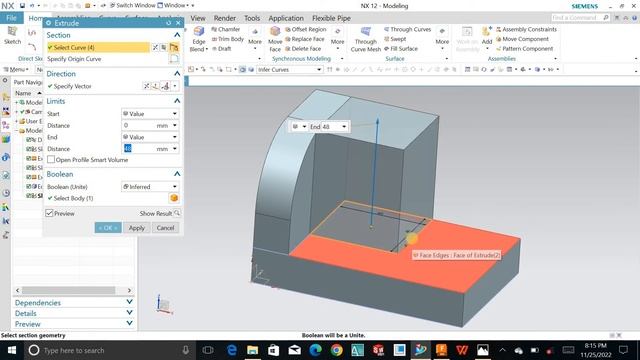Activate the Draft command
This screenshot has height=360, width=640.
point(222,49)
